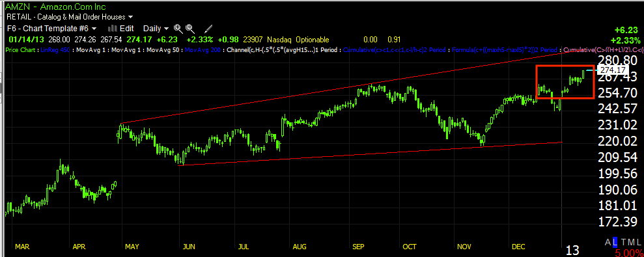Image resolution: width=644 pixels, height=257 pixels.
Task: Click the JUN month label on time axis
Action: coord(189,247)
